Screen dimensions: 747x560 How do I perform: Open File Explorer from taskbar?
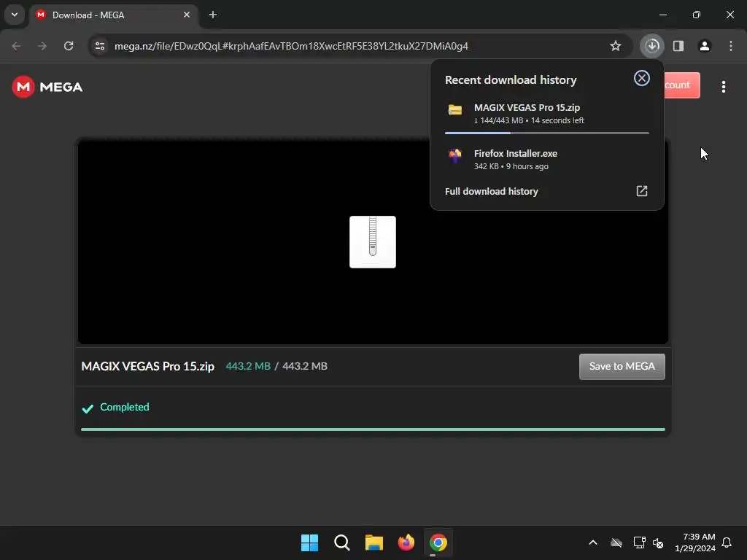click(374, 542)
